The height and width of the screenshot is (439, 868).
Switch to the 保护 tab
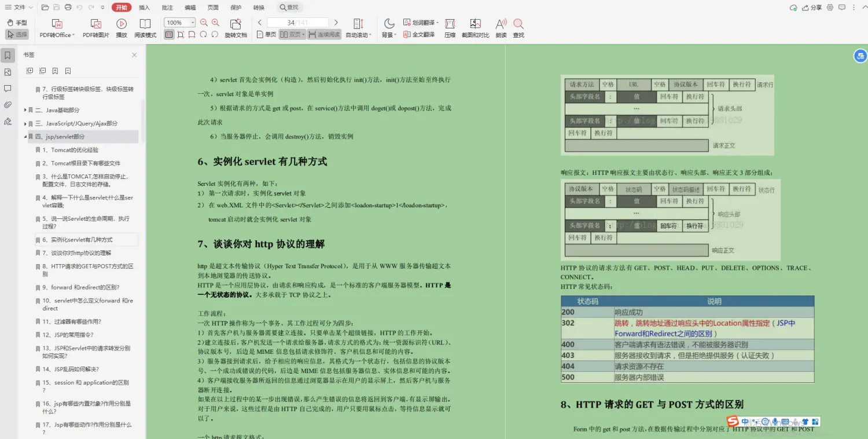point(236,8)
